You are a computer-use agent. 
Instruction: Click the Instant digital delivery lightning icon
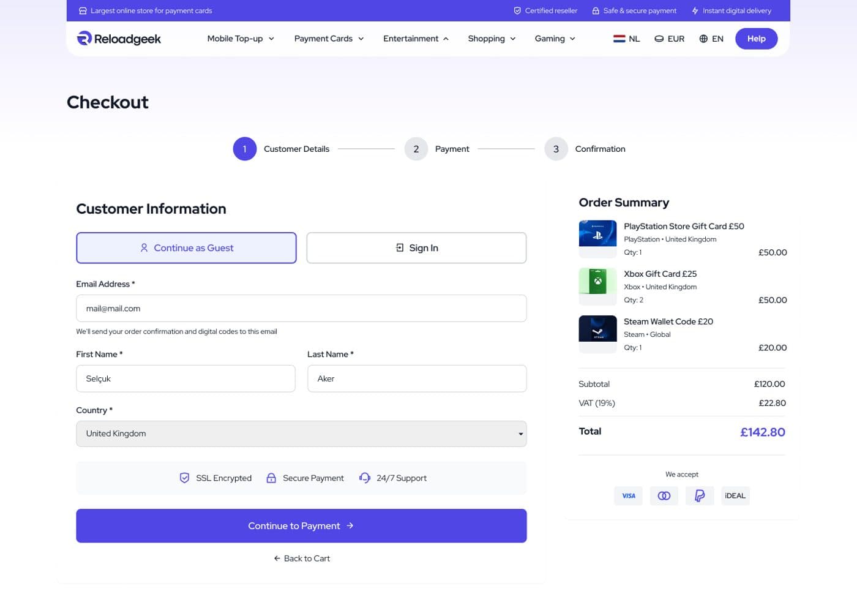[x=695, y=11]
